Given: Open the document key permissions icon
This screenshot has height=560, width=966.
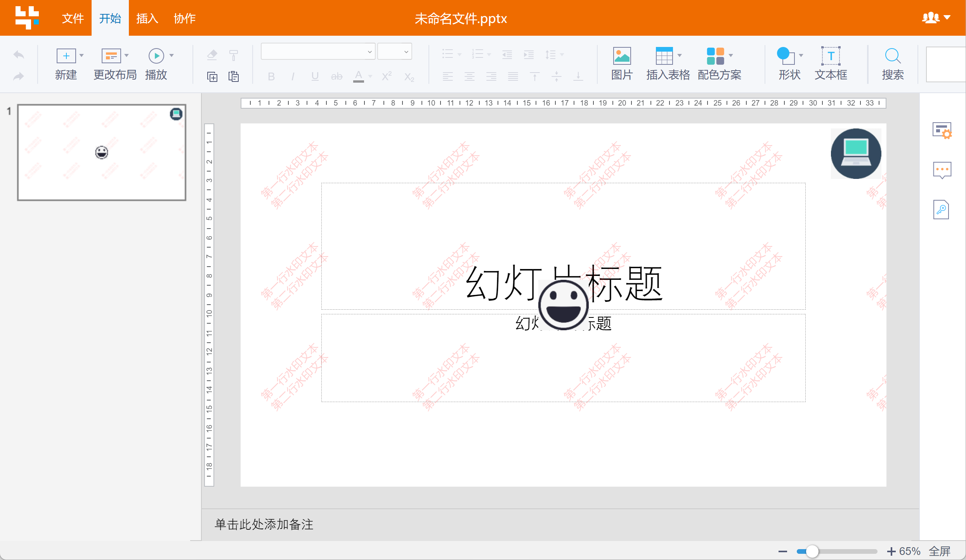Looking at the screenshot, I should coord(941,210).
